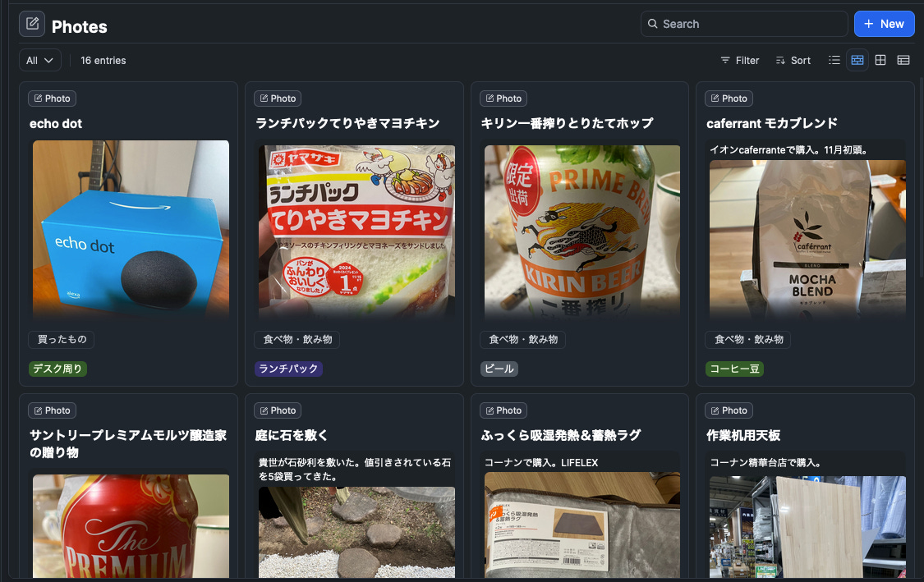Click the wooden tabletop photo
The width and height of the screenshot is (924, 582).
[808, 527]
